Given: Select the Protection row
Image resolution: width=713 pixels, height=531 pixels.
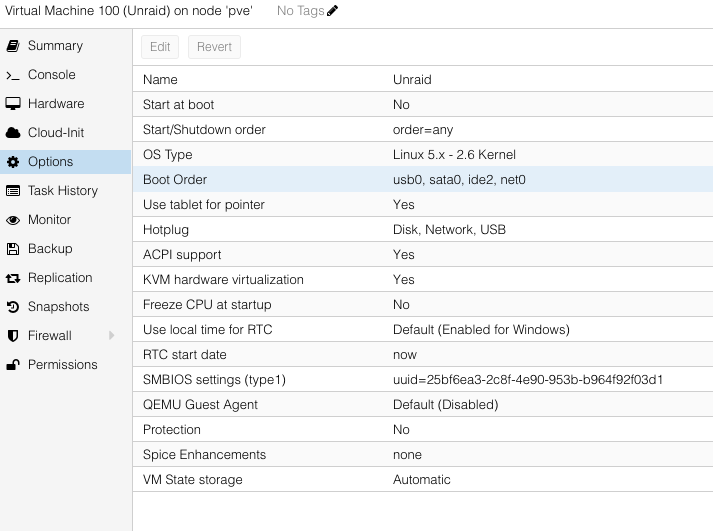Looking at the screenshot, I should [423, 430].
